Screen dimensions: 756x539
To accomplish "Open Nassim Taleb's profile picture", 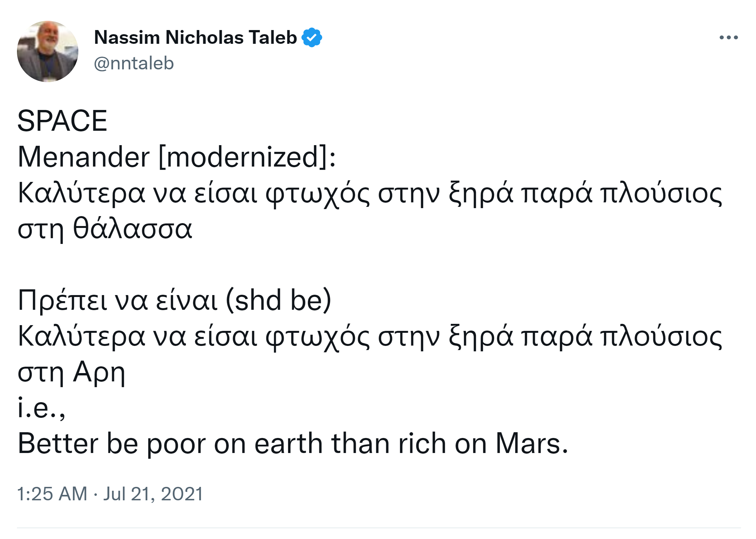I will (x=47, y=51).
